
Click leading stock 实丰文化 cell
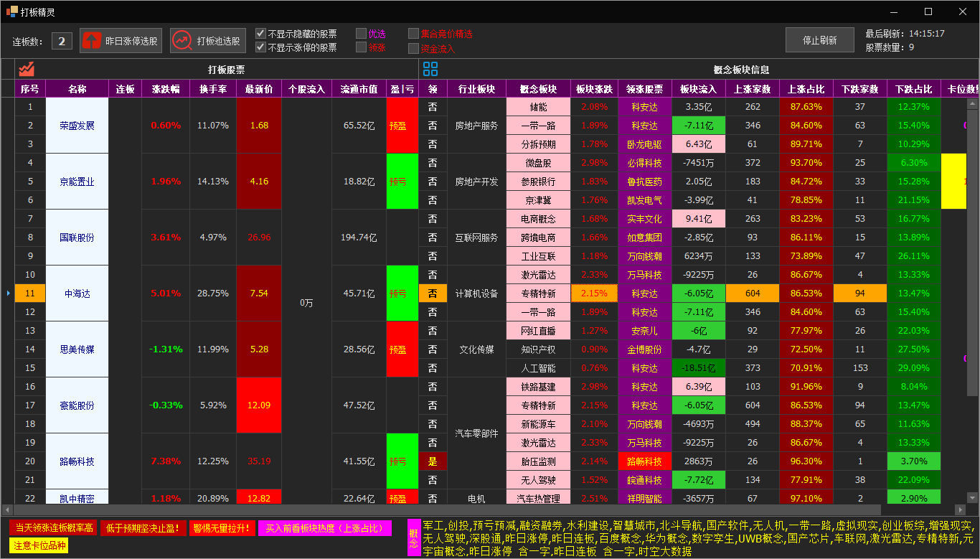coord(644,218)
